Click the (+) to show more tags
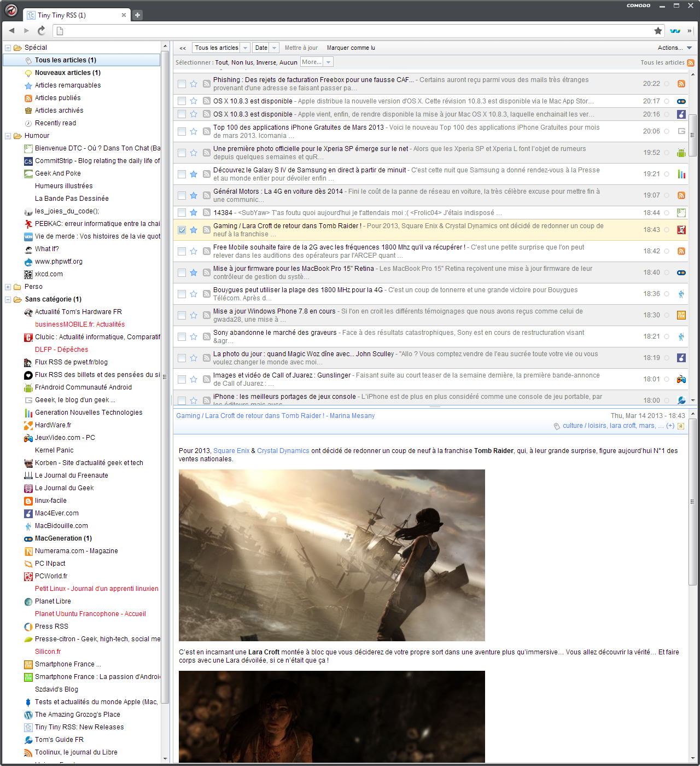 pos(670,426)
